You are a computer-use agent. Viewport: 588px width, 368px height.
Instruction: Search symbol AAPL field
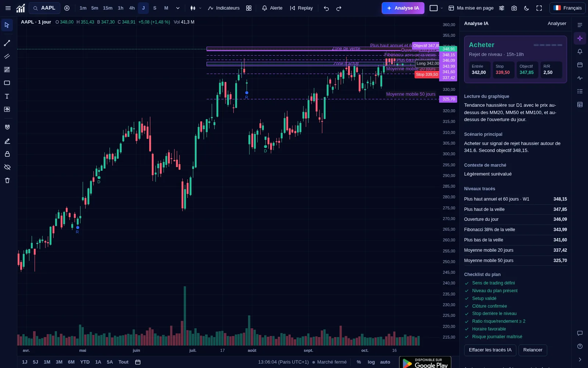click(44, 8)
